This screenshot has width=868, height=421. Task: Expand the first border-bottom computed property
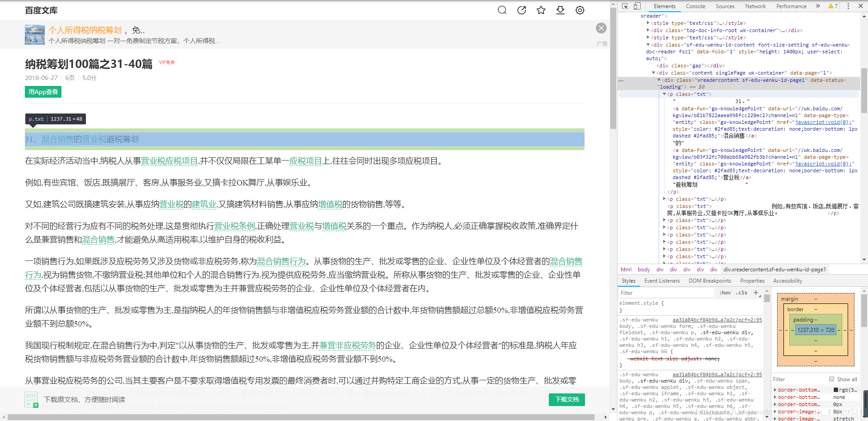click(775, 390)
